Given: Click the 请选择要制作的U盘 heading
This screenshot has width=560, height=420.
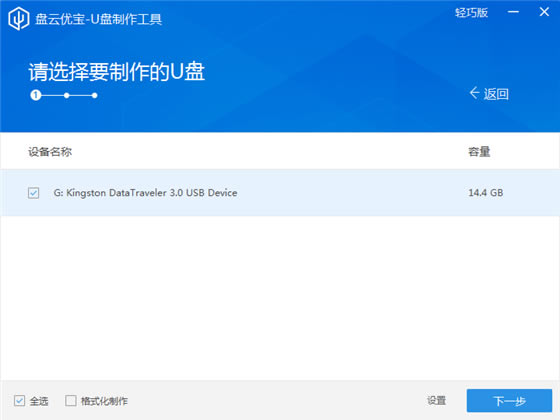Looking at the screenshot, I should point(117,72).
